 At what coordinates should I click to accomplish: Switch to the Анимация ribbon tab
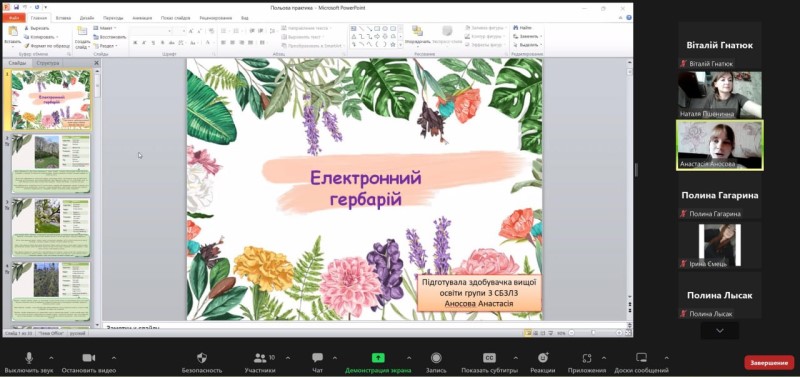(142, 18)
